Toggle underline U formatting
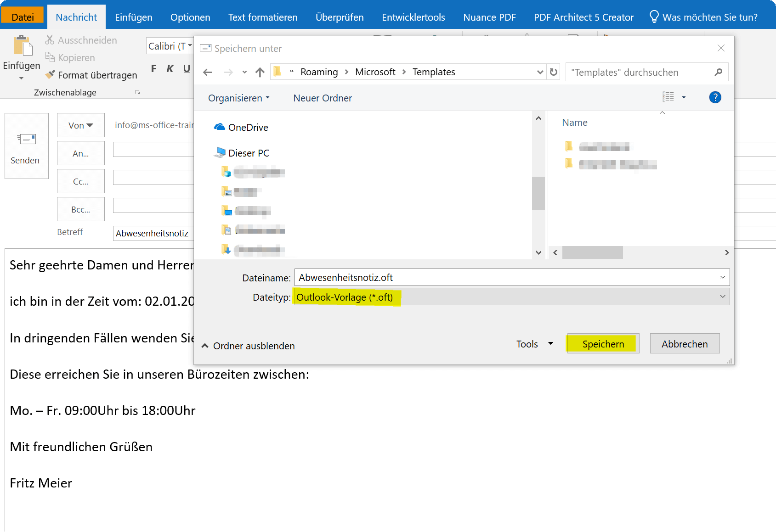Viewport: 776px width, 532px height. pyautogui.click(x=187, y=69)
